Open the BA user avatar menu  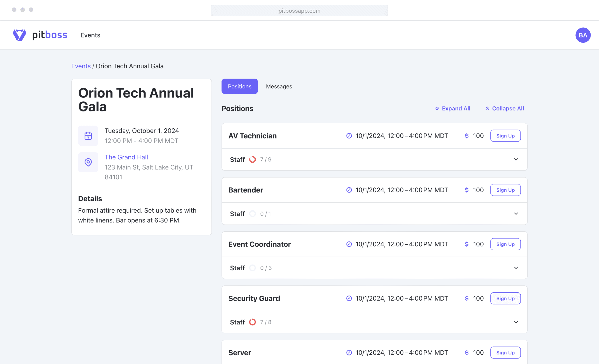583,35
